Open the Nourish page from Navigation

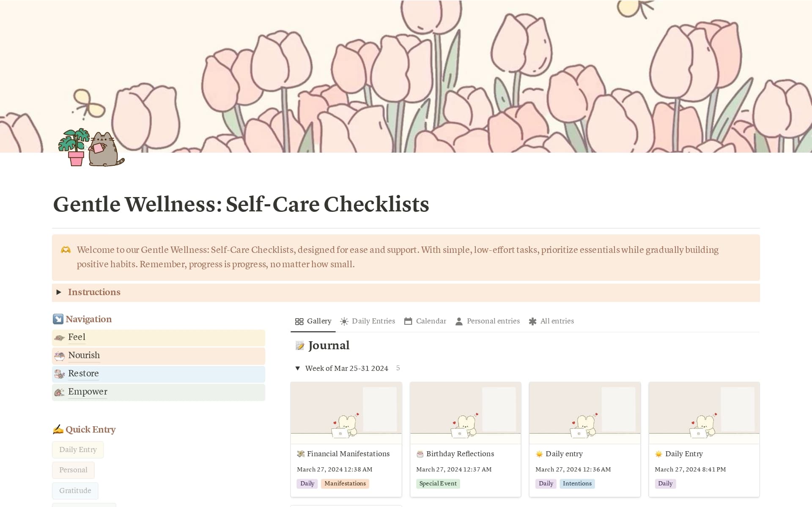(84, 356)
